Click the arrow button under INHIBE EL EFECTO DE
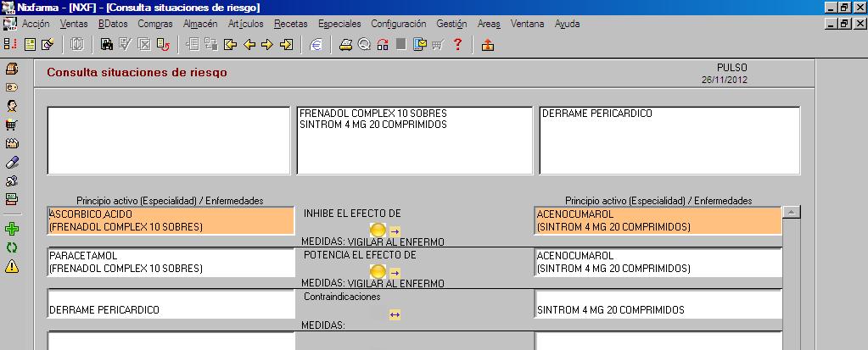Viewport: 868px width, 350px height. click(395, 231)
